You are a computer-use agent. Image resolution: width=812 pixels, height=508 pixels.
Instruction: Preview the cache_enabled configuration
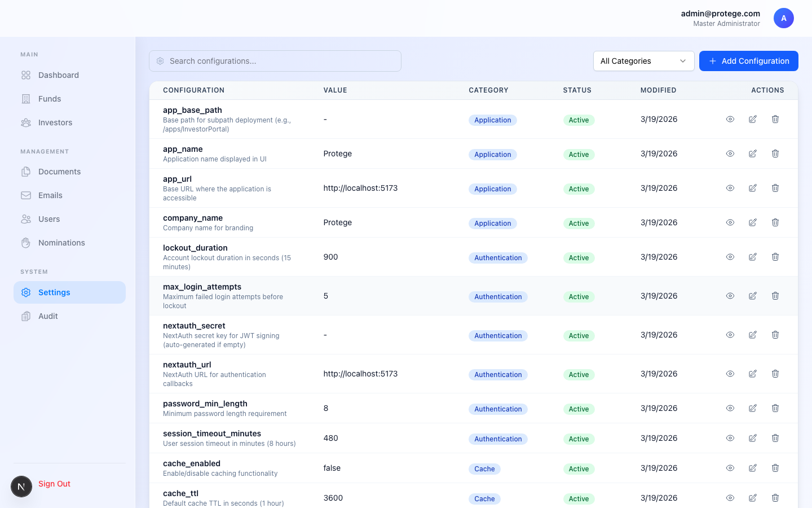coord(730,467)
